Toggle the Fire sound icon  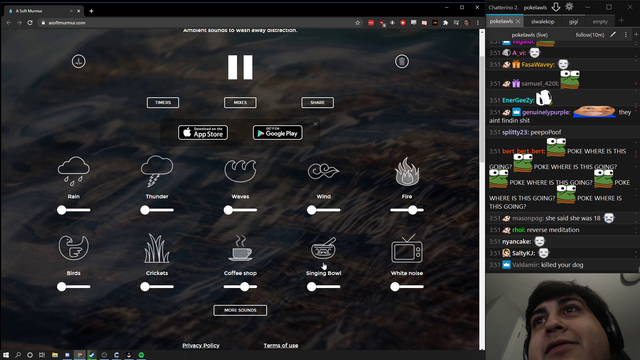click(x=407, y=171)
